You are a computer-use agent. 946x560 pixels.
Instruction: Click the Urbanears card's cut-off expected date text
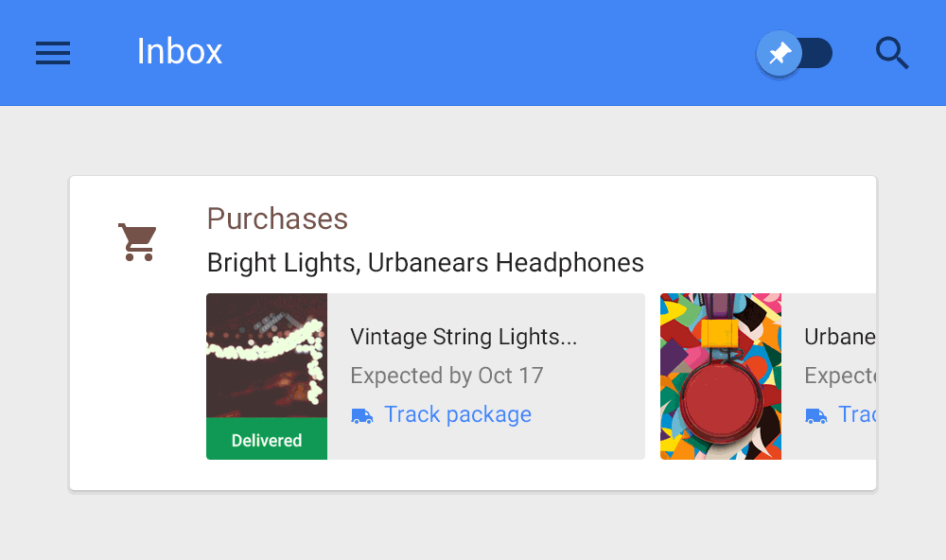pos(840,376)
